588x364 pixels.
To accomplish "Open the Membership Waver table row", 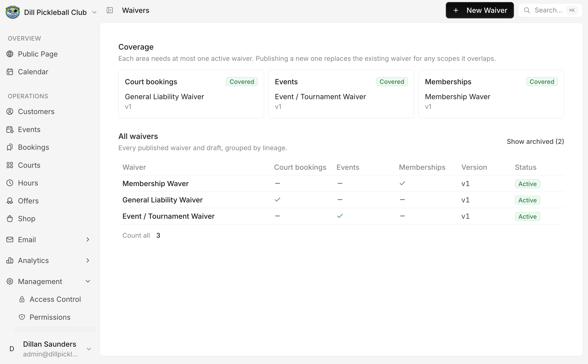I will tap(341, 183).
